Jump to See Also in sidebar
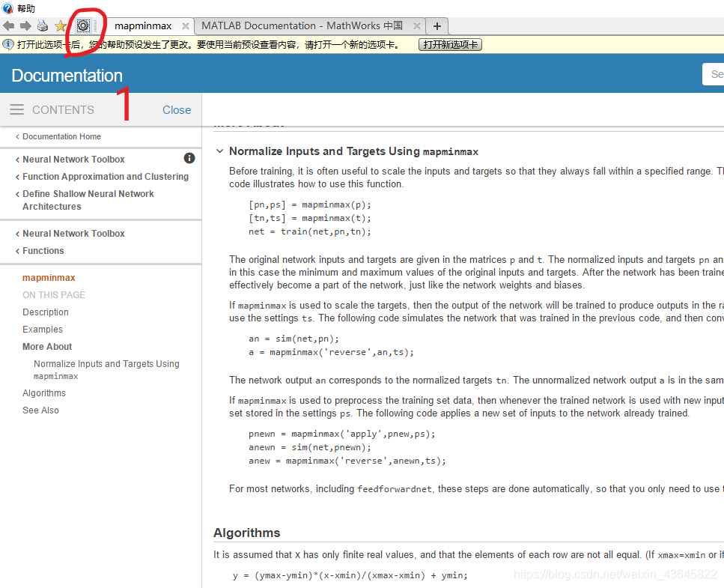This screenshot has height=588, width=724. tap(40, 410)
